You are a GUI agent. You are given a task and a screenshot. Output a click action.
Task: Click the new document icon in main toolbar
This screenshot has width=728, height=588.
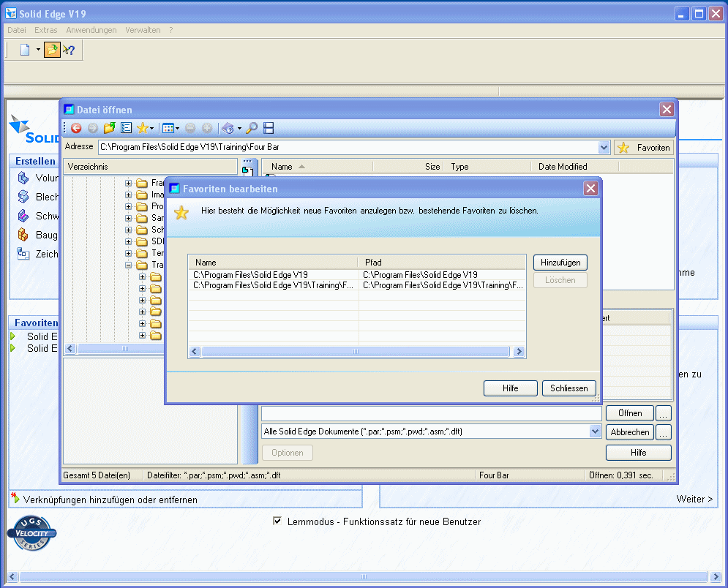coord(25,50)
